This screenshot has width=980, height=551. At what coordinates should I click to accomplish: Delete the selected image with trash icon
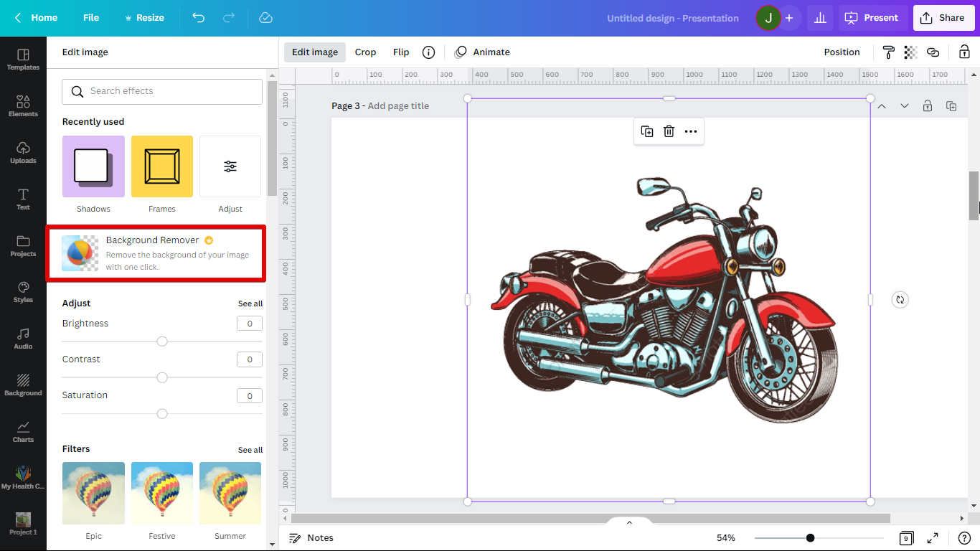tap(669, 131)
